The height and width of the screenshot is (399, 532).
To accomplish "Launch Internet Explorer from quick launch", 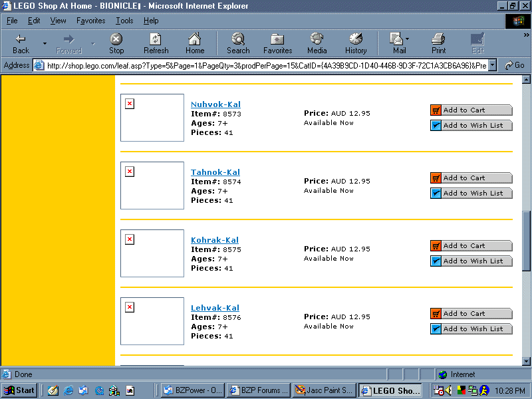I will 68,390.
